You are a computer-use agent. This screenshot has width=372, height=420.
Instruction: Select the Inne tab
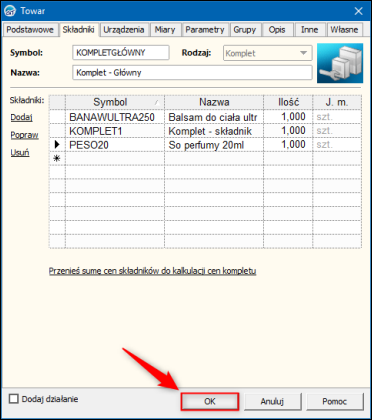pyautogui.click(x=309, y=30)
